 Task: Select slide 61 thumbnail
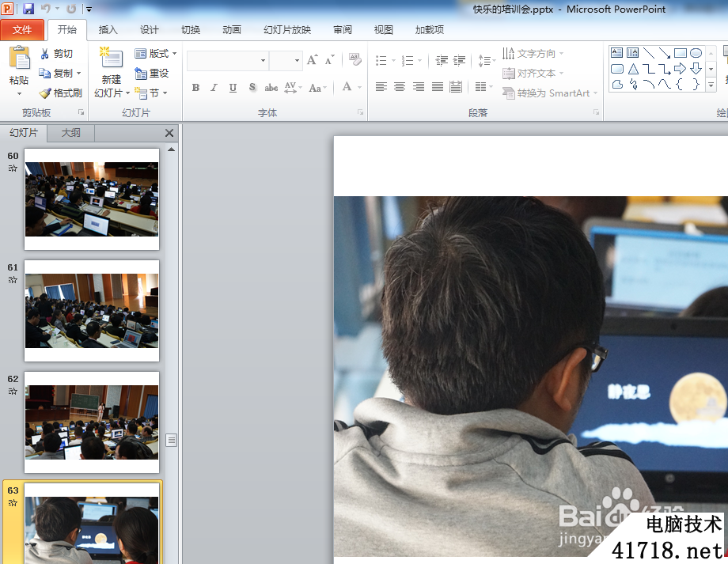[92, 311]
